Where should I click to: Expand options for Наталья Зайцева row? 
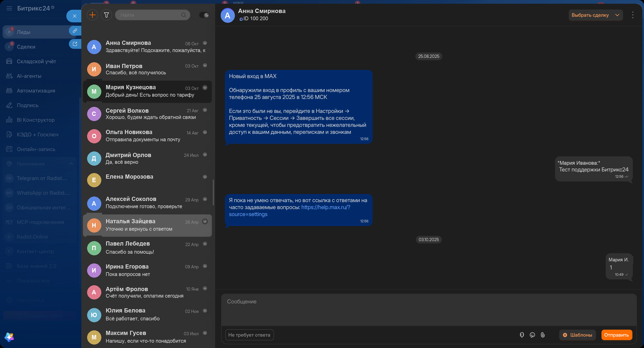(205, 221)
